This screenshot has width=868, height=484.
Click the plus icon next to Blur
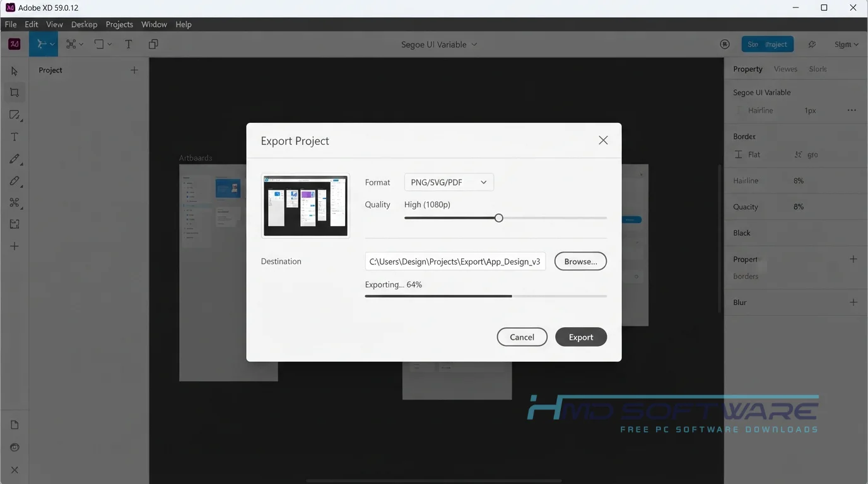pos(853,302)
